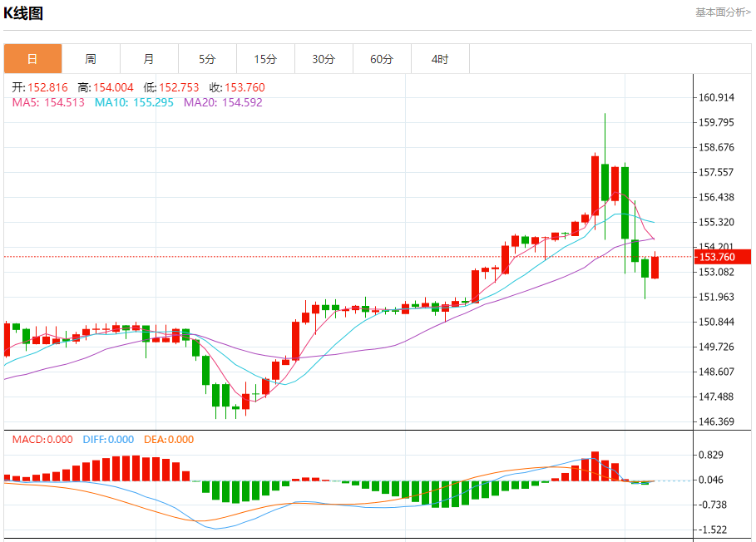Click the 156.438 price axis label
Viewport: 756px width, 542px height.
click(x=716, y=197)
